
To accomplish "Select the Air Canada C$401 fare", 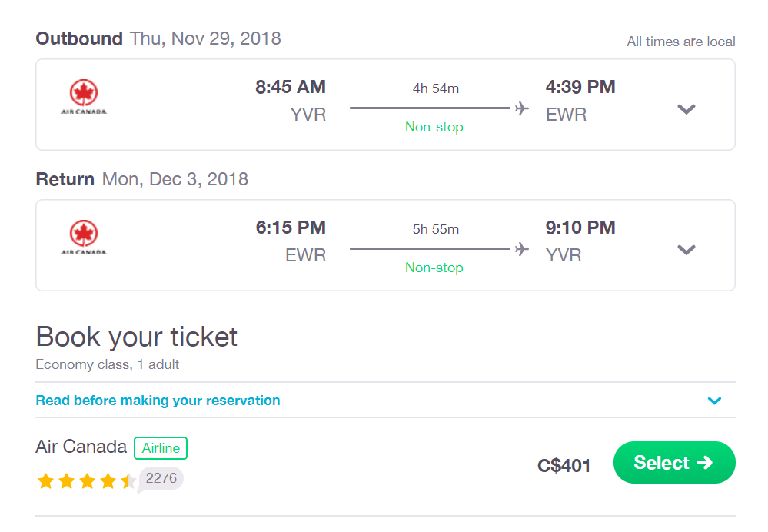I will [x=674, y=463].
